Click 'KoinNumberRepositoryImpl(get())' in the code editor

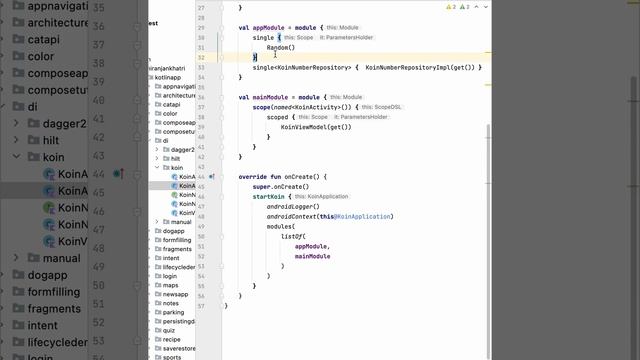[x=420, y=67]
